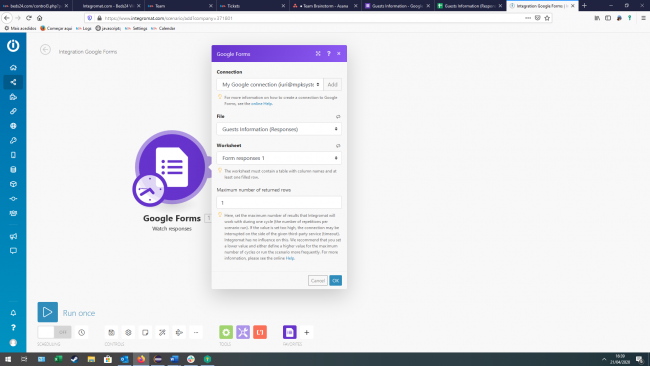
Task: Open the green Flow control tools icon
Action: 226,332
